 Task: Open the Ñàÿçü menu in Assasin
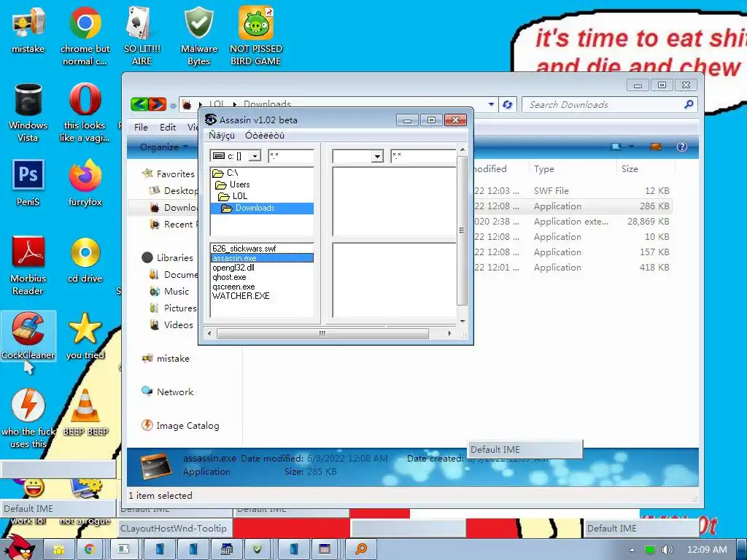[x=222, y=135]
